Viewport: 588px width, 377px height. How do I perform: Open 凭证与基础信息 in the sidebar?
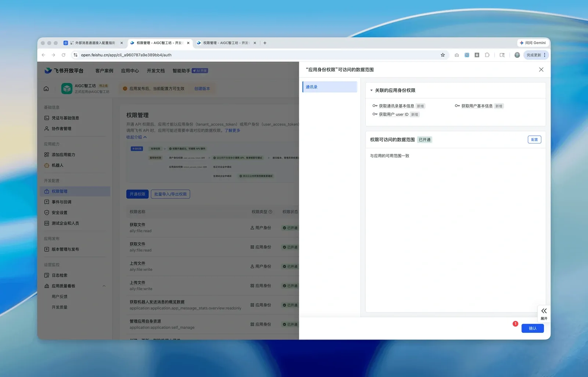pyautogui.click(x=65, y=118)
